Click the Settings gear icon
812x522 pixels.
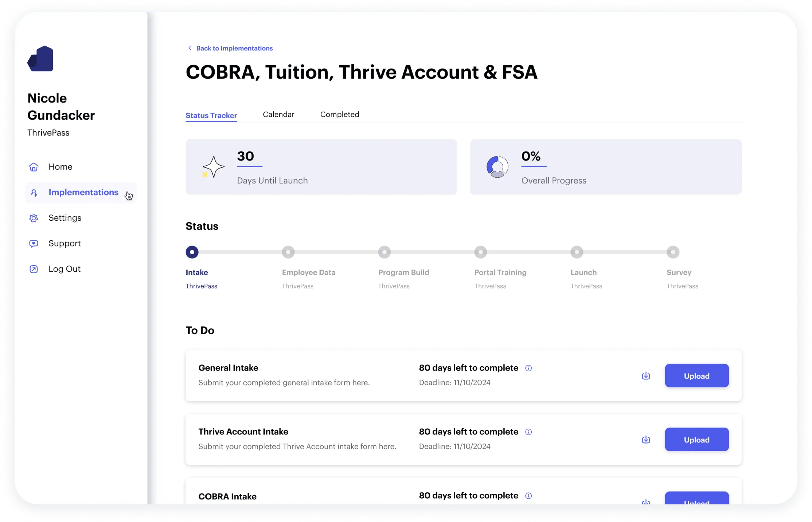(x=34, y=218)
